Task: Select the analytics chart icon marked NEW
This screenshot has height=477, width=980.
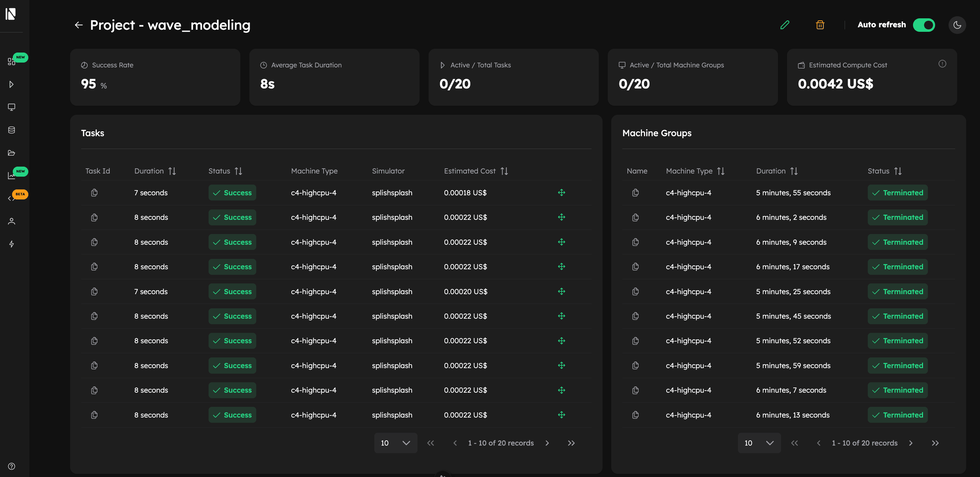Action: [x=11, y=176]
